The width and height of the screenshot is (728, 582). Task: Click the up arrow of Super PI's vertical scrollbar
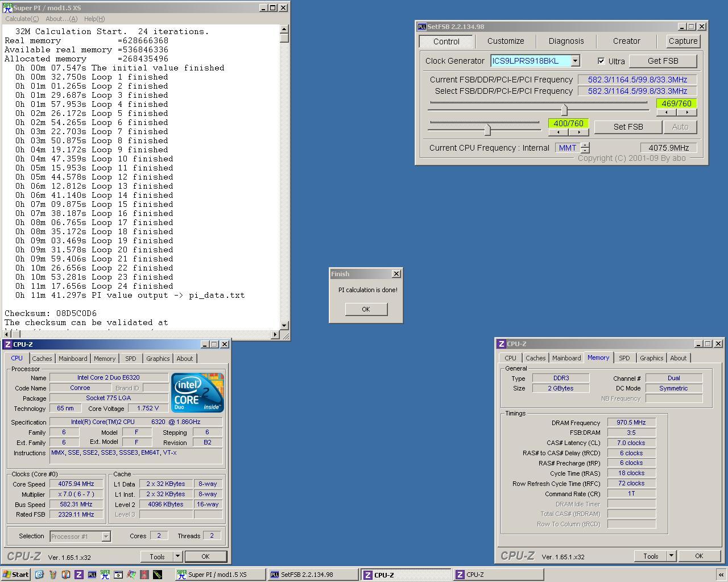click(x=284, y=29)
